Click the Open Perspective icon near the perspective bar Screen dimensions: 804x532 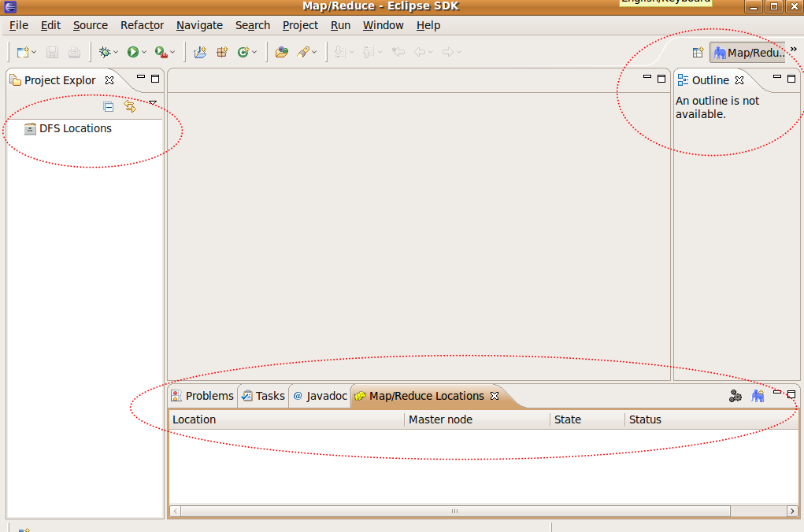(698, 52)
